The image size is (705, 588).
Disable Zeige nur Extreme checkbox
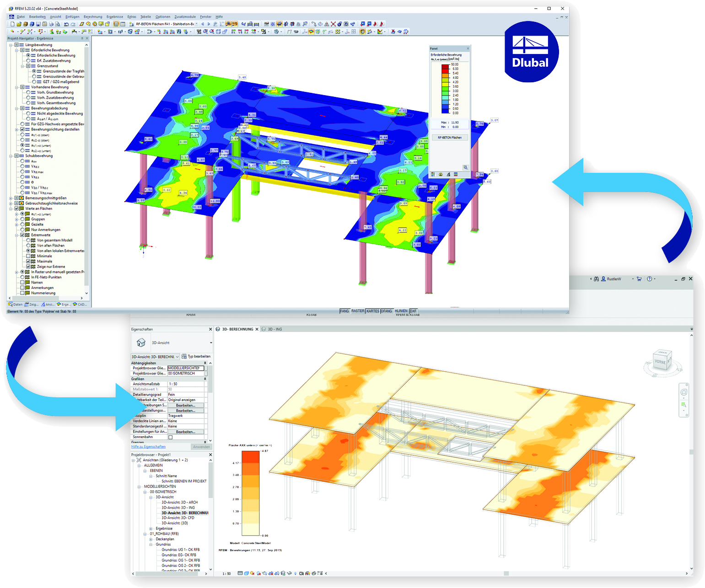point(28,267)
